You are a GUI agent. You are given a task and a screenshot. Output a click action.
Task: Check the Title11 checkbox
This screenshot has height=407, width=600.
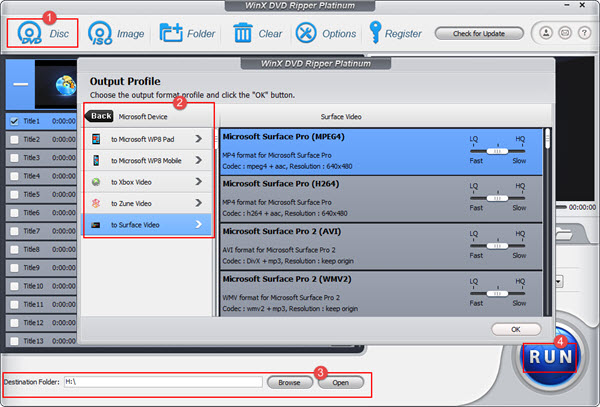click(x=14, y=304)
